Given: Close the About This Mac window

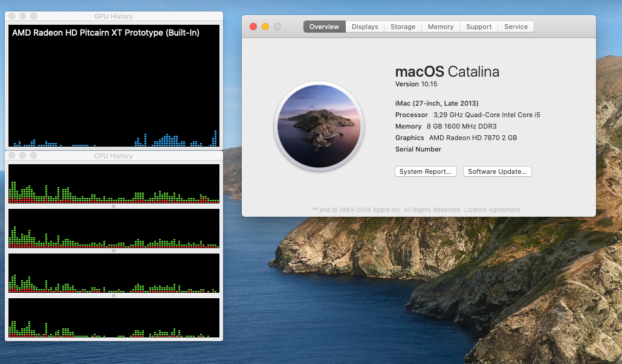Looking at the screenshot, I should tap(253, 27).
